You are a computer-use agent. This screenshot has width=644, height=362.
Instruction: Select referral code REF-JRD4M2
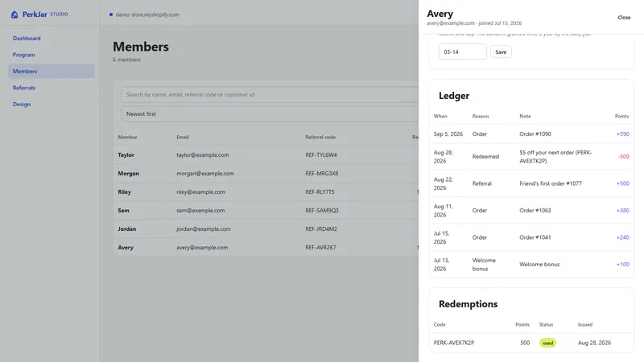(x=320, y=228)
